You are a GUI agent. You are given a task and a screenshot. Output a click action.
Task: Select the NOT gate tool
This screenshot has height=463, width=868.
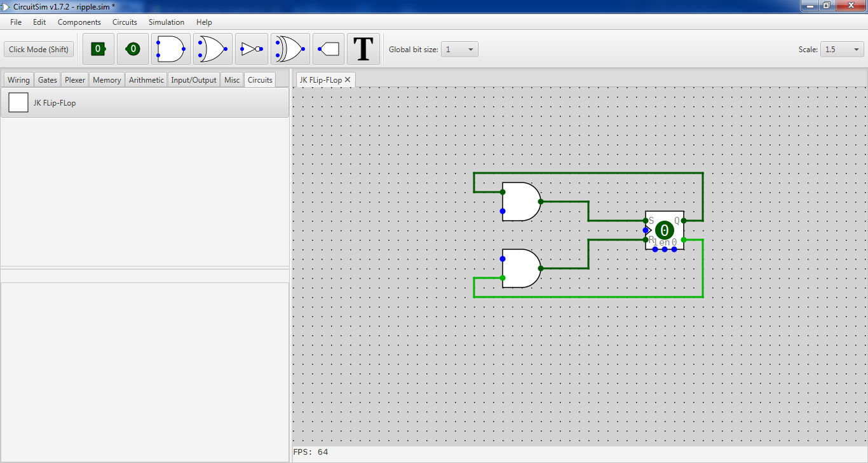click(x=252, y=49)
